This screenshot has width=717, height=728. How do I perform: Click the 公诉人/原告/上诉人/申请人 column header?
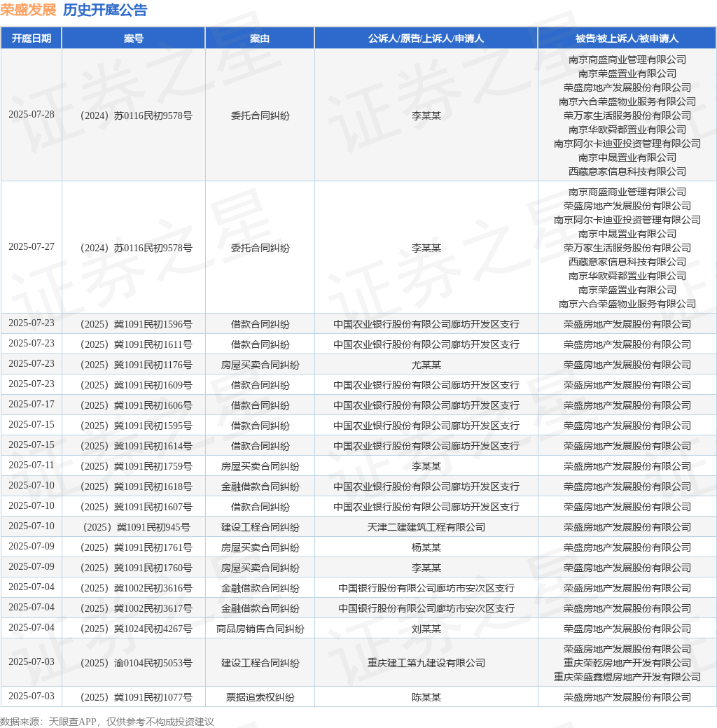click(x=426, y=38)
